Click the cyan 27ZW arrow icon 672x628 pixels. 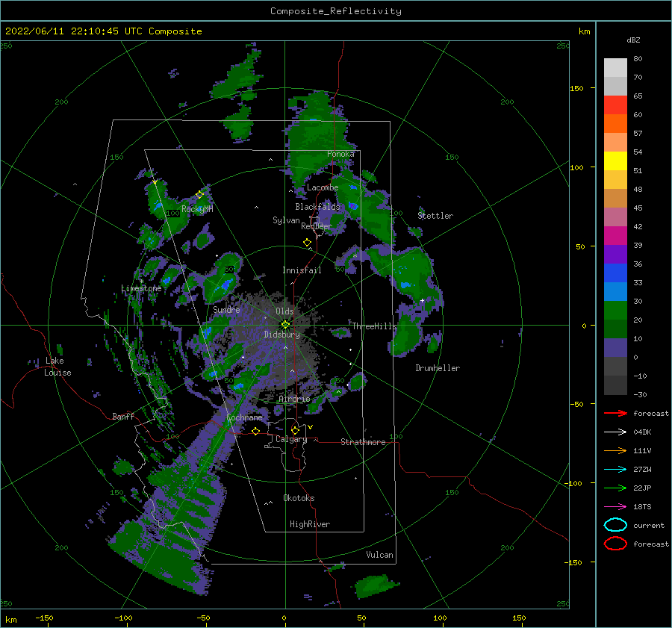click(x=615, y=470)
